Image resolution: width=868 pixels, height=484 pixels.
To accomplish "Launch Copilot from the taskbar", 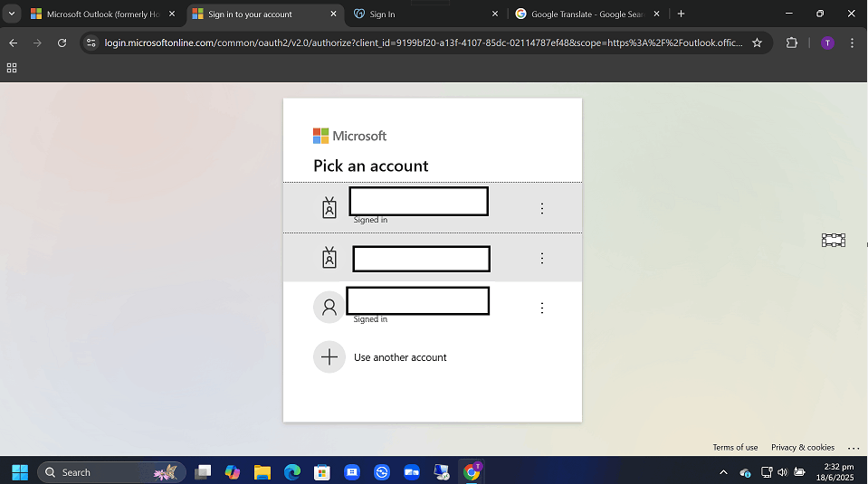I will (x=233, y=472).
